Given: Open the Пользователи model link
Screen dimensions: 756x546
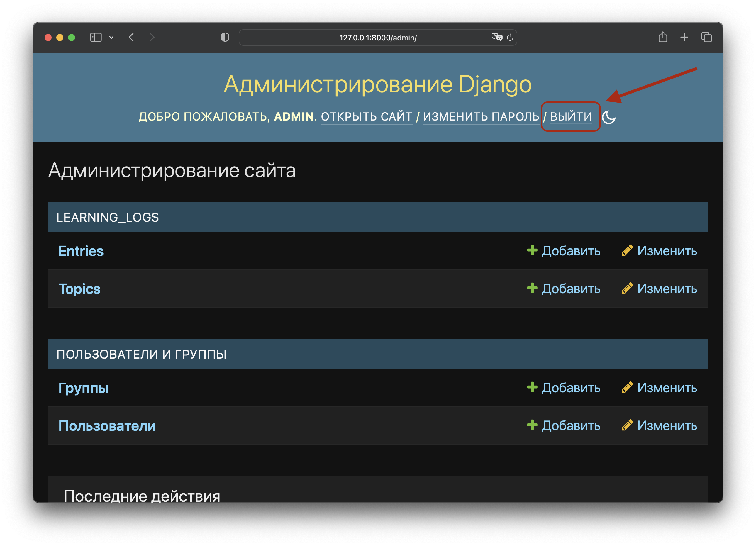Looking at the screenshot, I should click(107, 426).
